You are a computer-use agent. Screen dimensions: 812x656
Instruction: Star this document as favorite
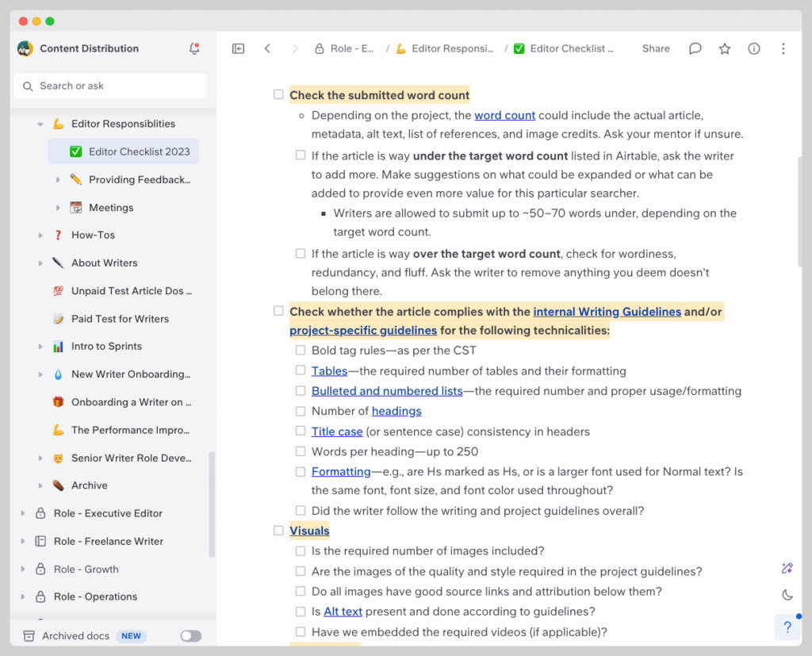coord(725,48)
